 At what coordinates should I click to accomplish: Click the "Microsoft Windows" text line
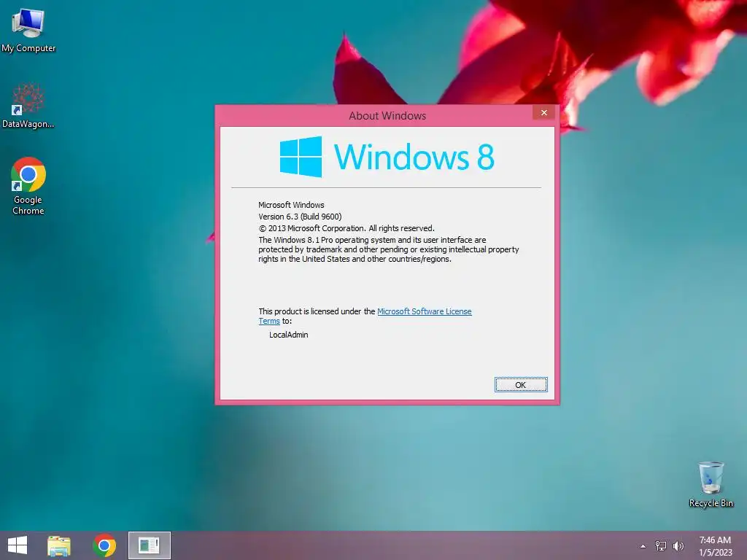click(291, 205)
